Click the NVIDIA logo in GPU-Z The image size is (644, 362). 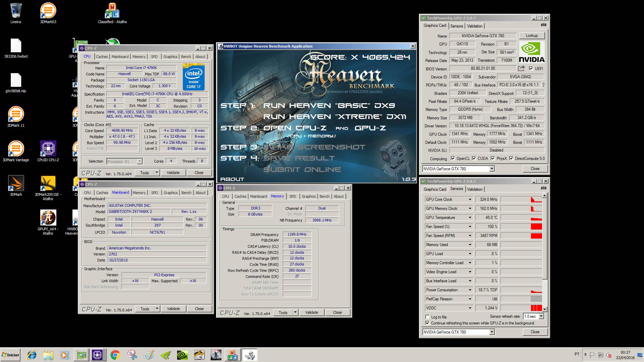pos(532,52)
